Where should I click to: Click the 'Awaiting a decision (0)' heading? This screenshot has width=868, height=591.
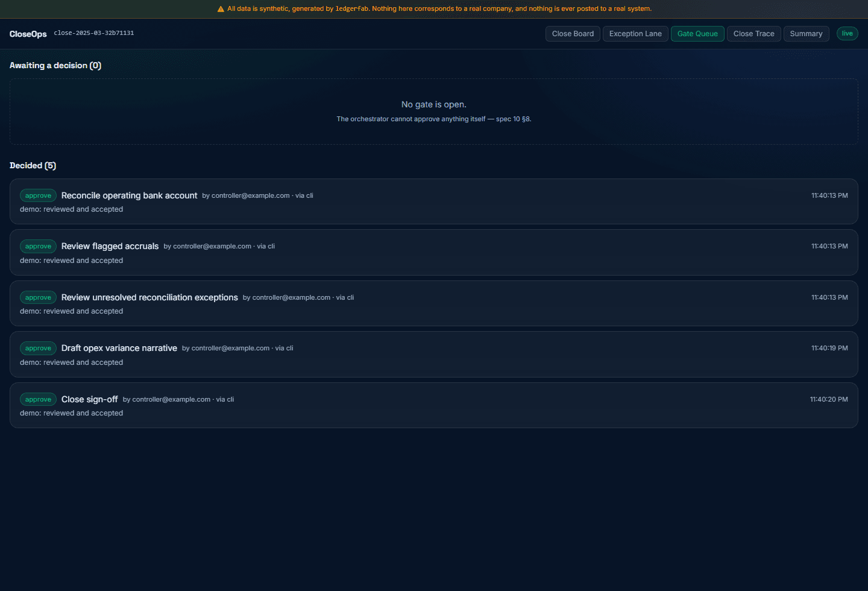55,65
